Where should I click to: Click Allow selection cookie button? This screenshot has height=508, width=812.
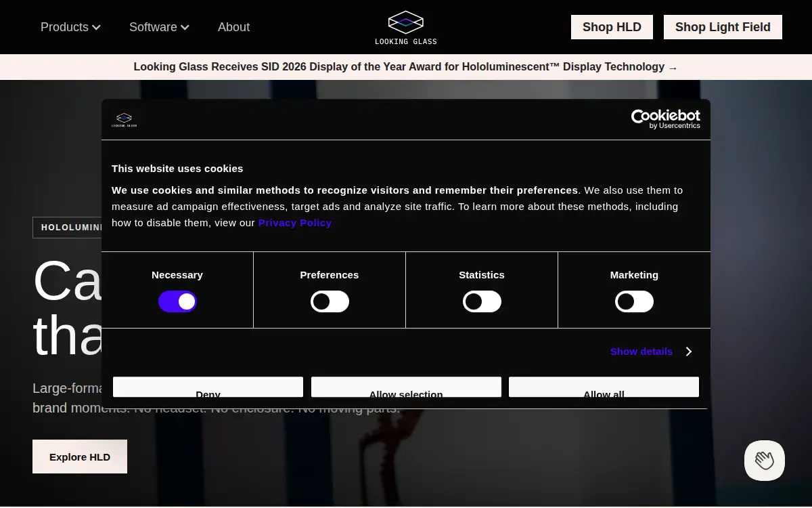[406, 387]
